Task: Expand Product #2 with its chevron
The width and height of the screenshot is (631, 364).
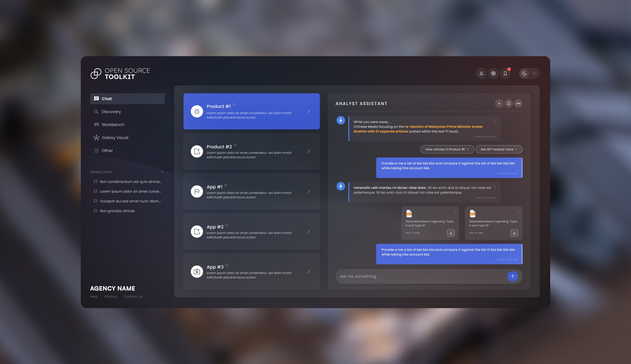Action: point(309,152)
